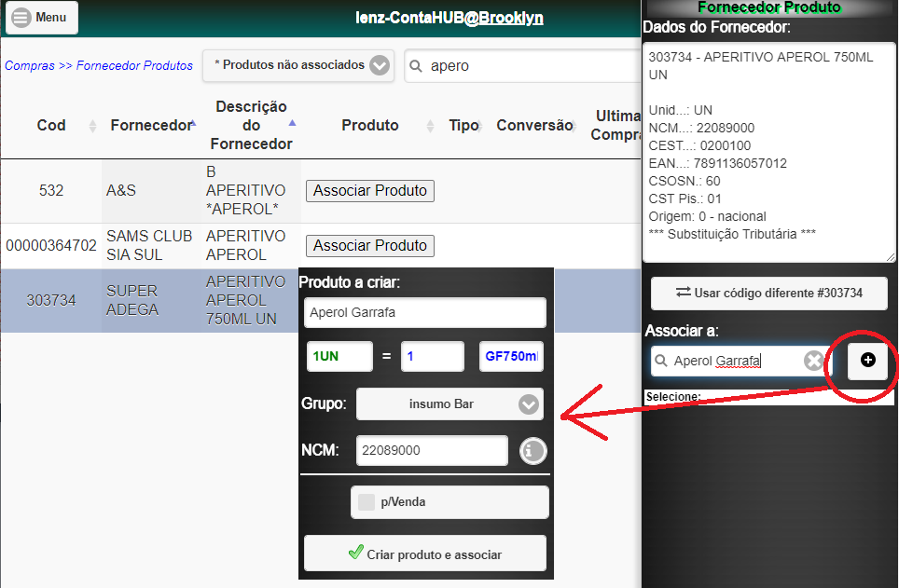Sort table by Cod column arrows

92,126
